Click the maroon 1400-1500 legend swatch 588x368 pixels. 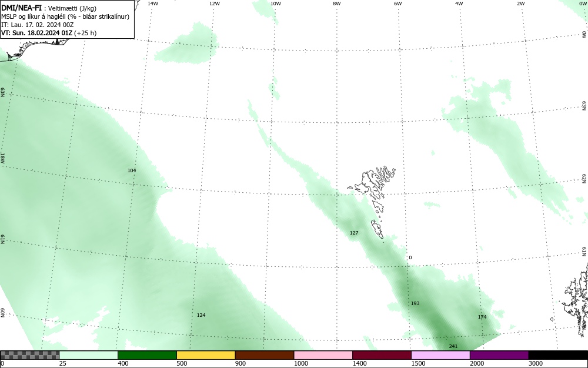382,355
